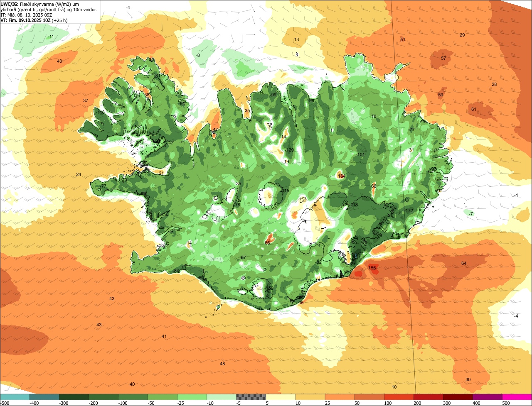
Task: Click the '13' value north of Iceland
Action: (x=296, y=40)
